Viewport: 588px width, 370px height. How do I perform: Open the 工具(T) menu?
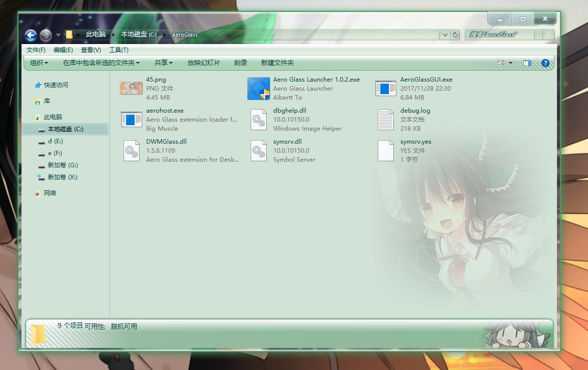coord(119,50)
